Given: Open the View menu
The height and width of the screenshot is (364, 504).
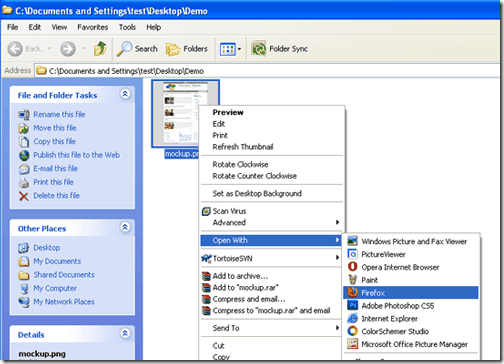Looking at the screenshot, I should (x=59, y=27).
